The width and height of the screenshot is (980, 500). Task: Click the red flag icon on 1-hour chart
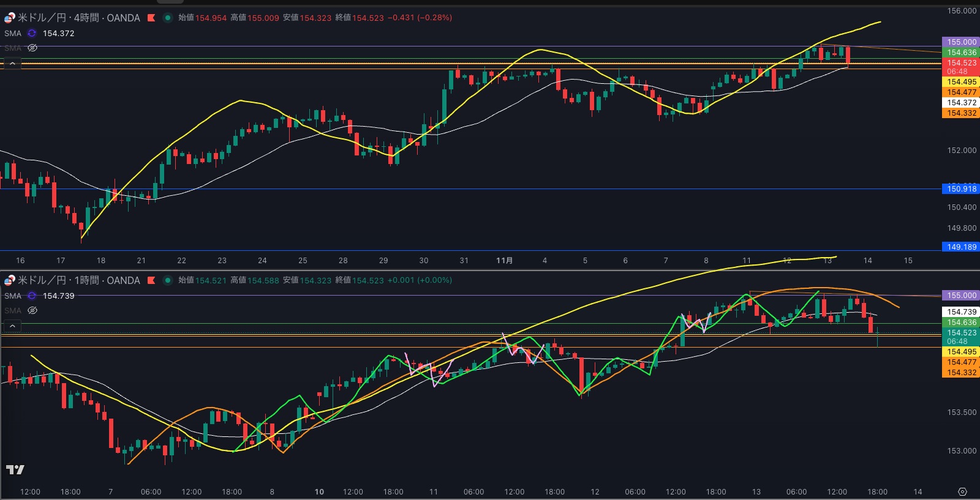point(151,280)
